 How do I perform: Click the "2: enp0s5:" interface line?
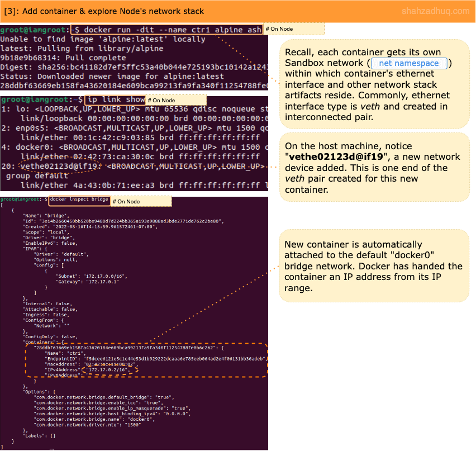pos(135,128)
